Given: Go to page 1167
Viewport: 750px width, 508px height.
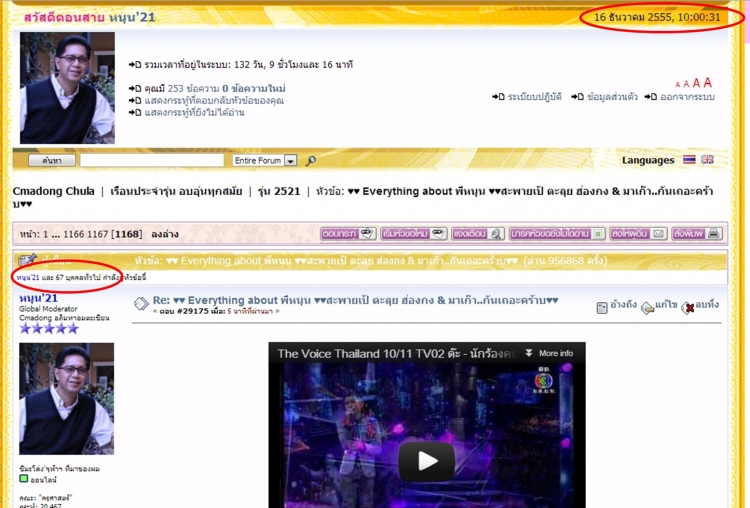Looking at the screenshot, I should pyautogui.click(x=98, y=234).
